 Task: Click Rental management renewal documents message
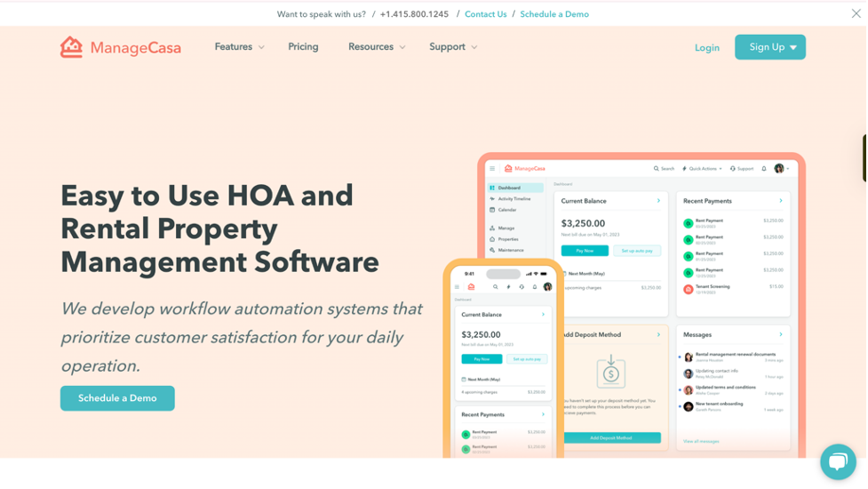[734, 357]
